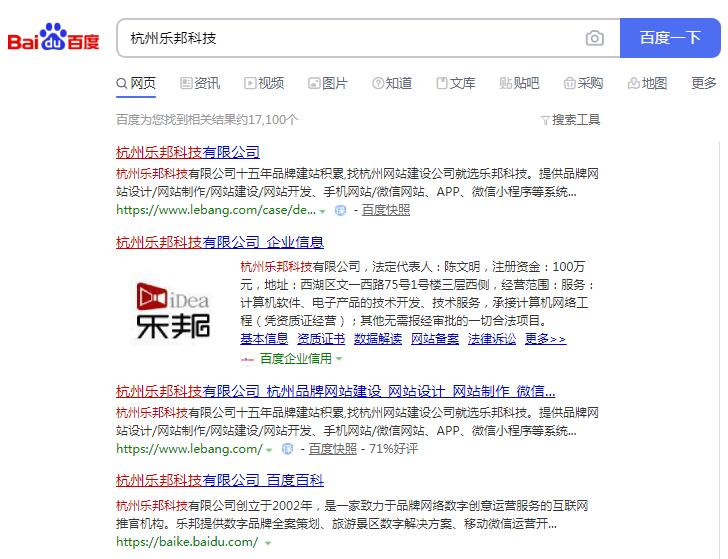Open the 杭州乐邦科技有限公司_百度百科 result
This screenshot has height=559, width=728.
pyautogui.click(x=220, y=481)
